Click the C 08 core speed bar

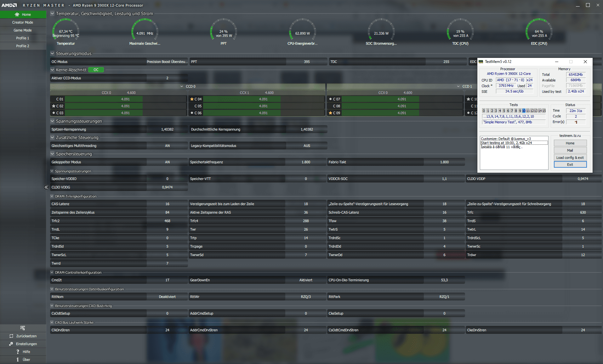402,106
